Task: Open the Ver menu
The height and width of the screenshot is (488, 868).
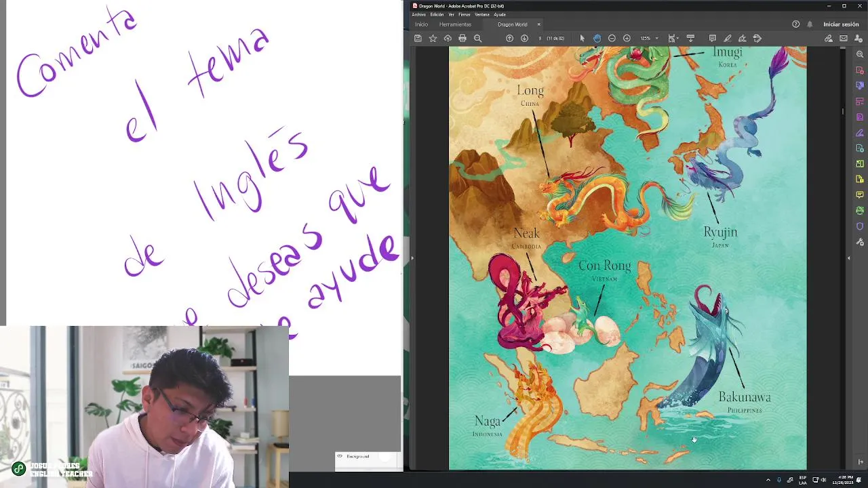Action: coord(452,14)
